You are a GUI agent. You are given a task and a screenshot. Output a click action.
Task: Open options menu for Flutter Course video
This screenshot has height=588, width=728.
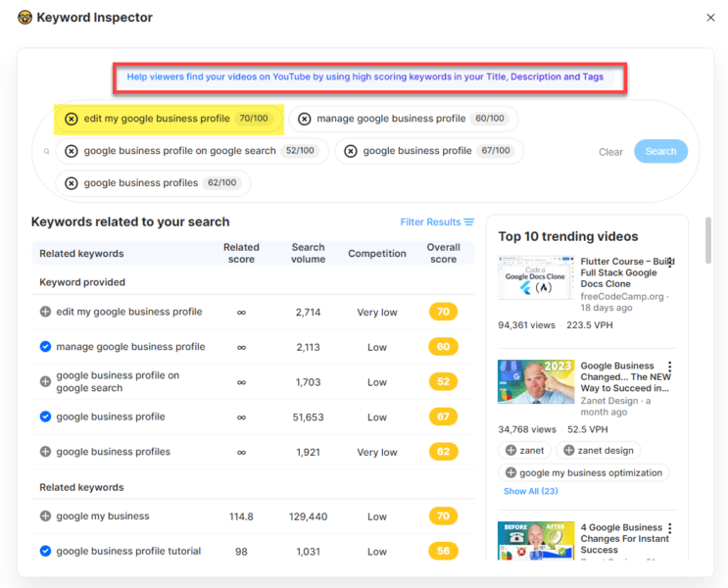[x=670, y=263]
